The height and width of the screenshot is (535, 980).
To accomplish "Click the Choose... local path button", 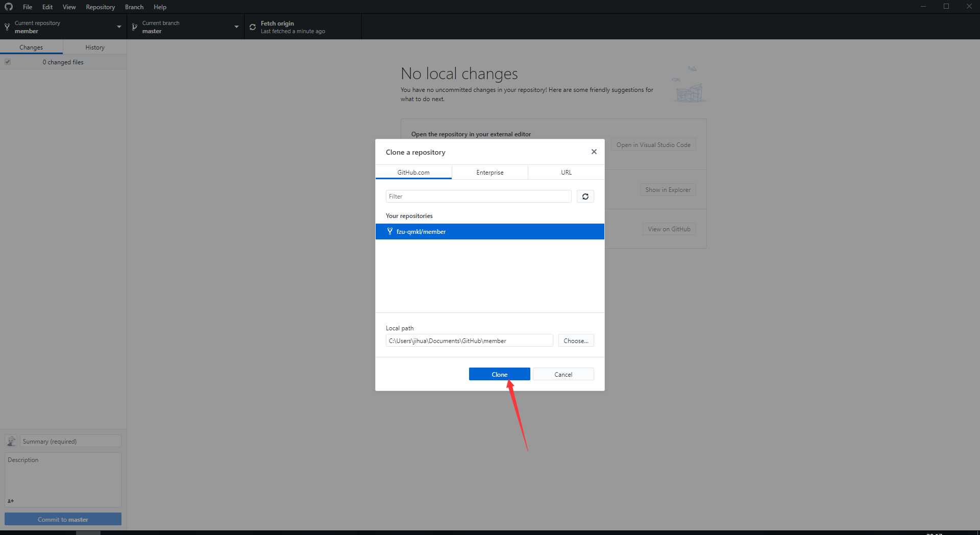I will click(576, 341).
